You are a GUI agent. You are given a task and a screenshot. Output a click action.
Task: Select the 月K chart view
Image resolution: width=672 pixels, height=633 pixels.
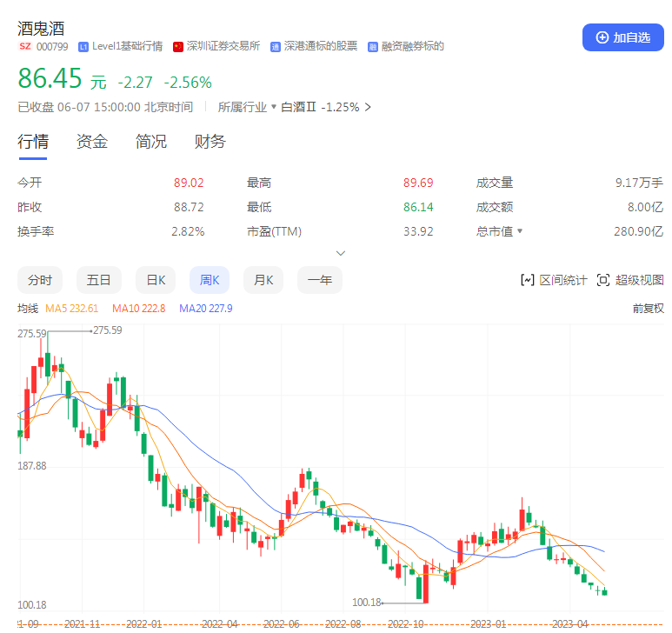263,280
